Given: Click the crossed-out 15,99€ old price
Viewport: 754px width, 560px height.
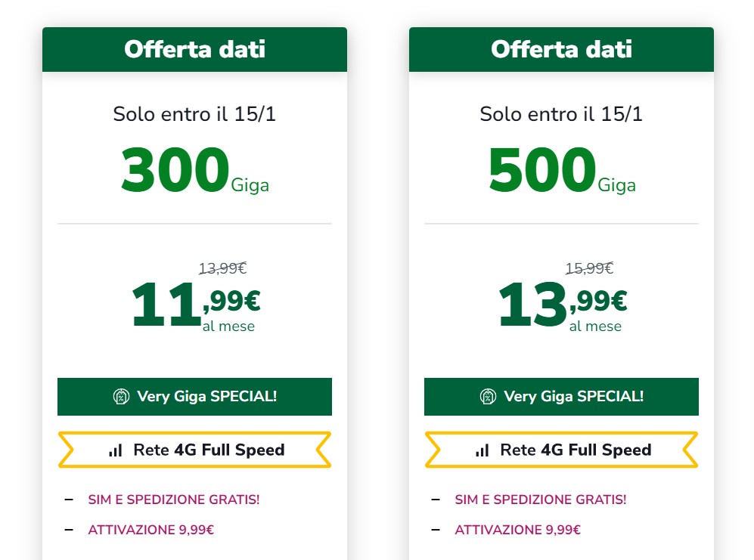Looking at the screenshot, I should pos(589,268).
